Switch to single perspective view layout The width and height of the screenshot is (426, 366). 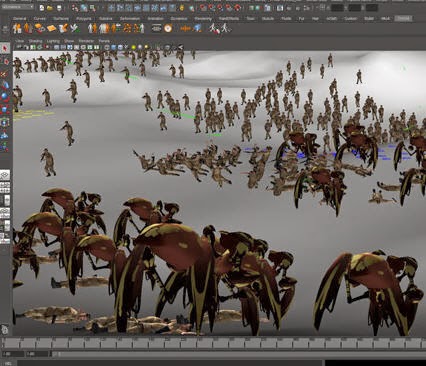pyautogui.click(x=5, y=175)
